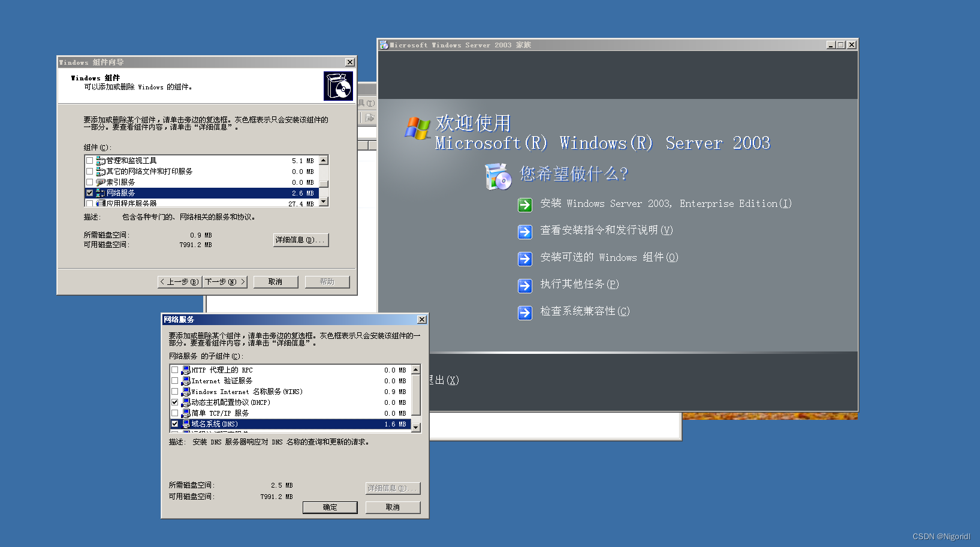980x547 pixels.
Task: Click arrow icon beside 执行其他任务
Action: click(525, 286)
